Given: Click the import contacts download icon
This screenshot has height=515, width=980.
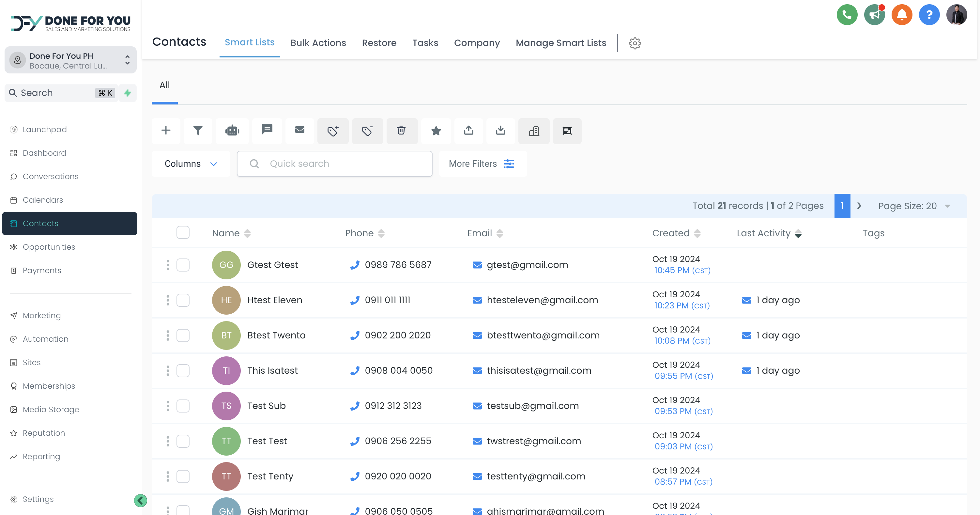Looking at the screenshot, I should [x=501, y=131].
